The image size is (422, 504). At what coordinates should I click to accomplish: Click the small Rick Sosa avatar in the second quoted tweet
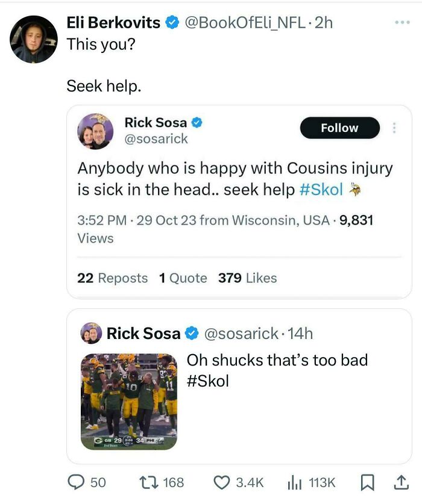[x=91, y=333]
